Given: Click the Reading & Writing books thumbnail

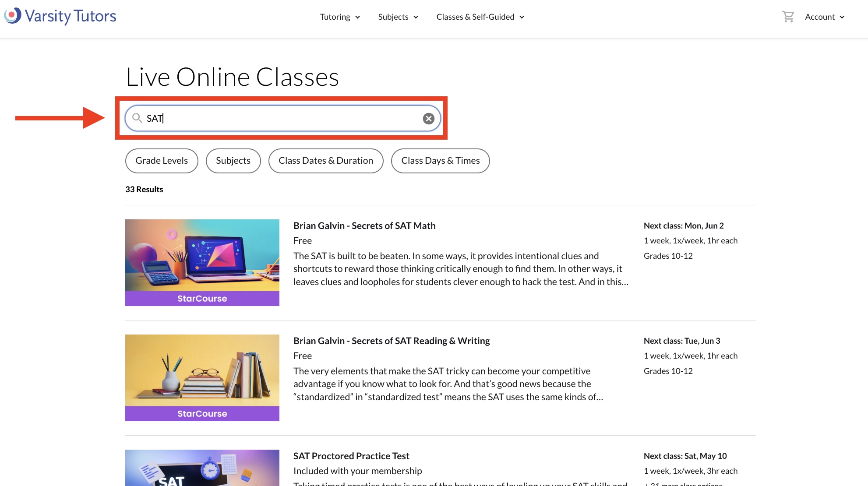Looking at the screenshot, I should coord(202,370).
